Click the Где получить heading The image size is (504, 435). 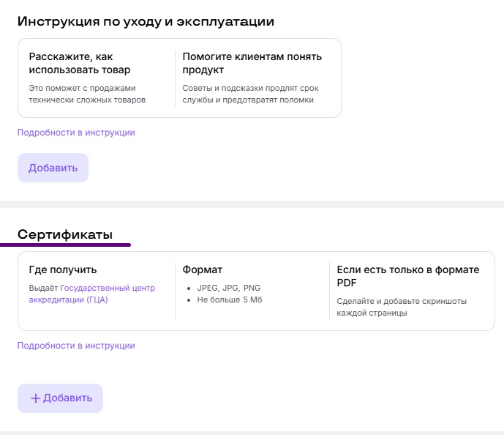(x=63, y=269)
